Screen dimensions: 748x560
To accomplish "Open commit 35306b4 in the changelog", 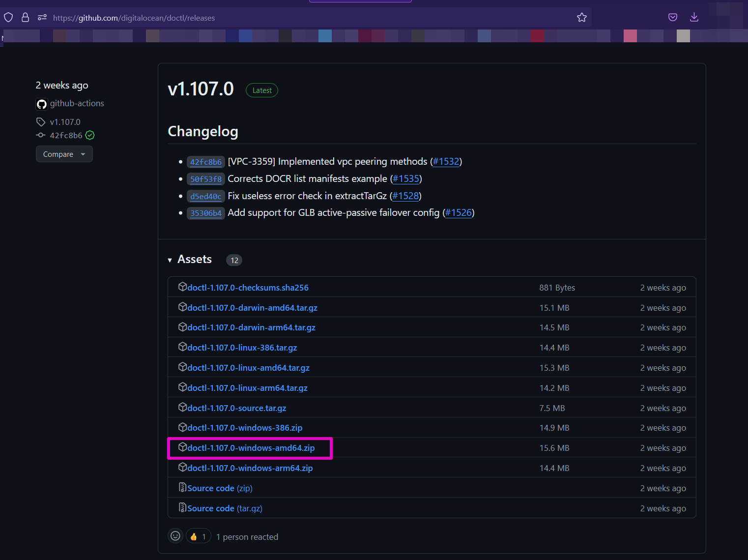I will tap(206, 213).
